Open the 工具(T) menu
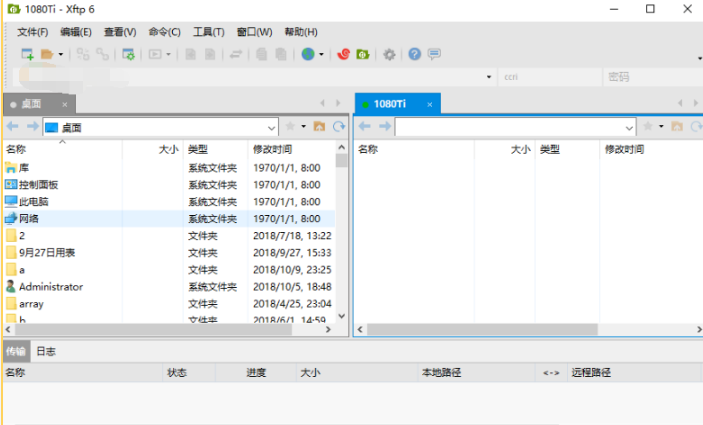The width and height of the screenshot is (703, 425). (209, 32)
